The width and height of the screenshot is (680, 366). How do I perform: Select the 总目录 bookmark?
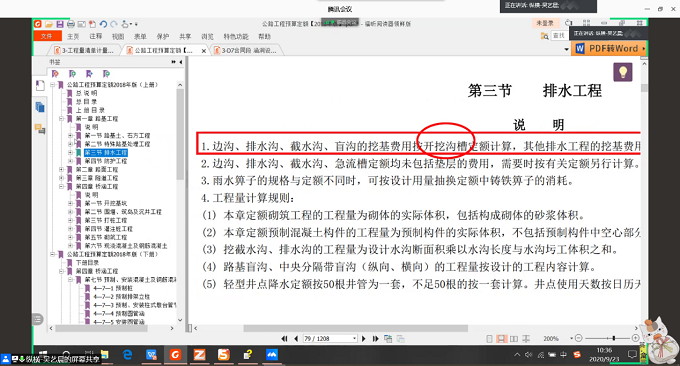click(87, 101)
